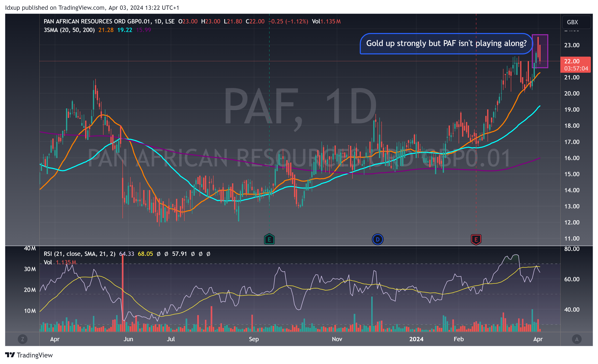Click the 15.00 level on the price scale

[572, 174]
